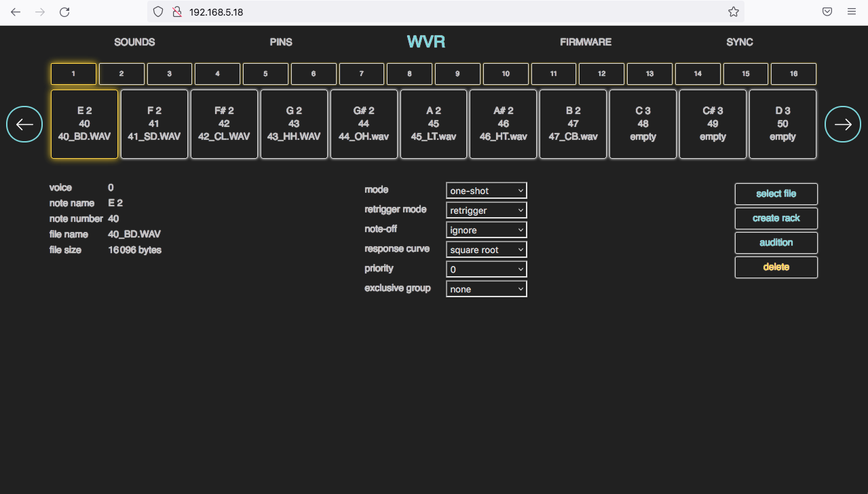Select the empty C# 3 note 49 pad

click(713, 124)
